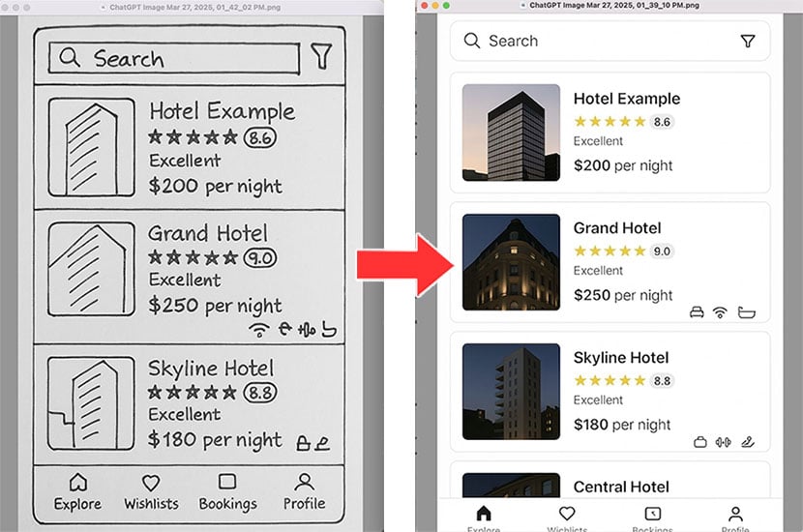Click the Profile person icon in the sketch
Image resolution: width=803 pixels, height=532 pixels.
coord(304,482)
